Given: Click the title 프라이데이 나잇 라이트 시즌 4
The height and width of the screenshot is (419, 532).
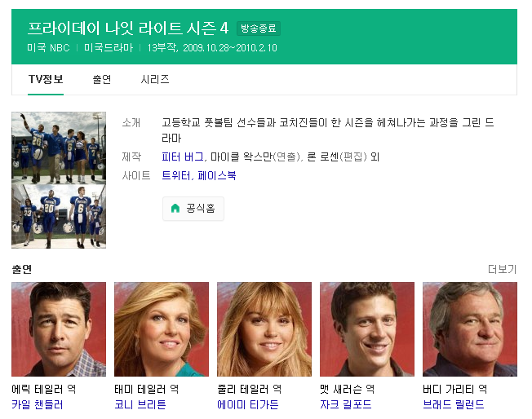Looking at the screenshot, I should coord(128,29).
